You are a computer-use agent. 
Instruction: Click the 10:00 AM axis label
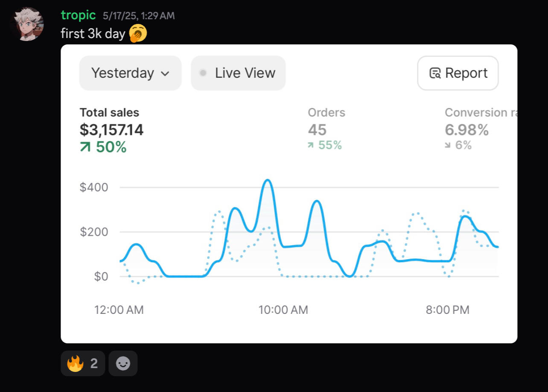coord(283,310)
